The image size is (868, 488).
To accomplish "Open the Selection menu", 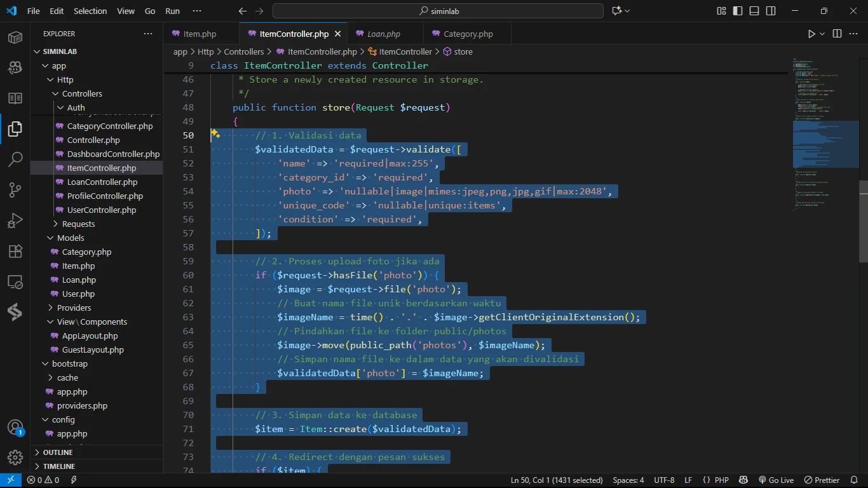I will 90,11.
